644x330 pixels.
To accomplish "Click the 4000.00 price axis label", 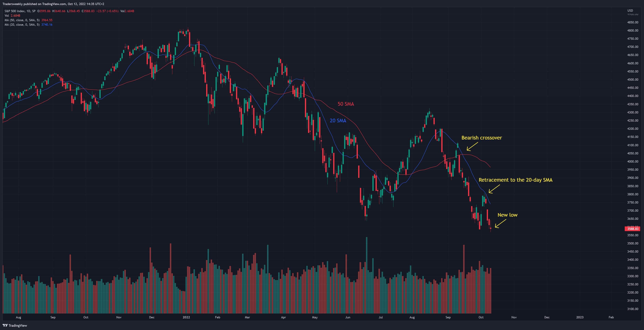I will [633, 162].
